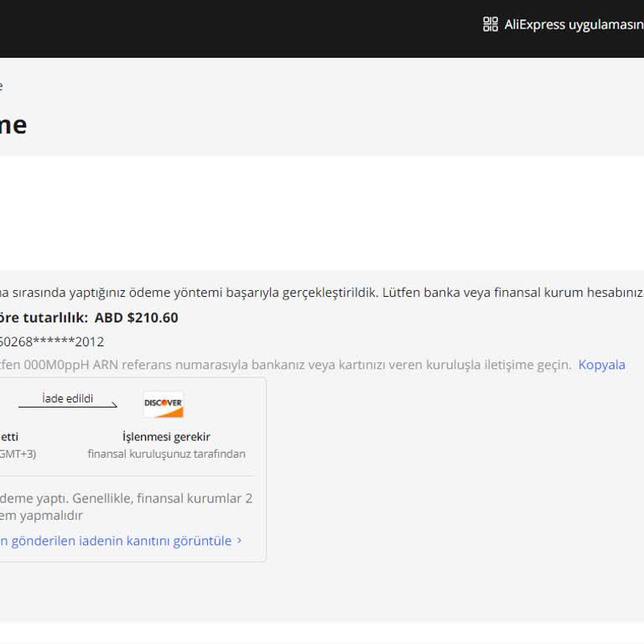Copy the ARN reference with Kopyala

pos(601,365)
